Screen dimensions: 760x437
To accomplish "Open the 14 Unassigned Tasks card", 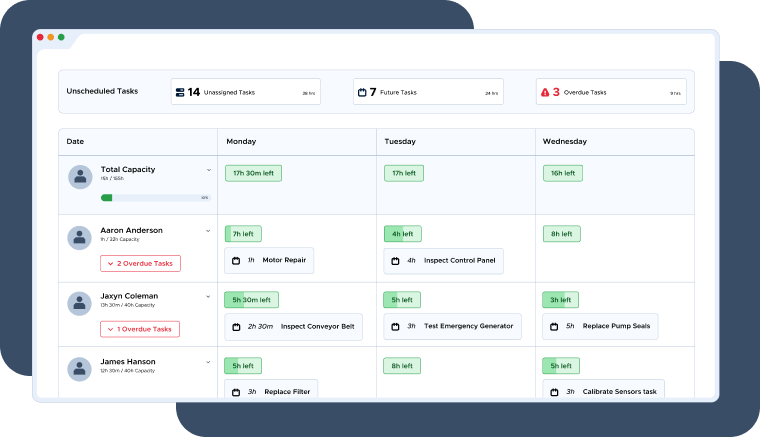I will click(245, 92).
